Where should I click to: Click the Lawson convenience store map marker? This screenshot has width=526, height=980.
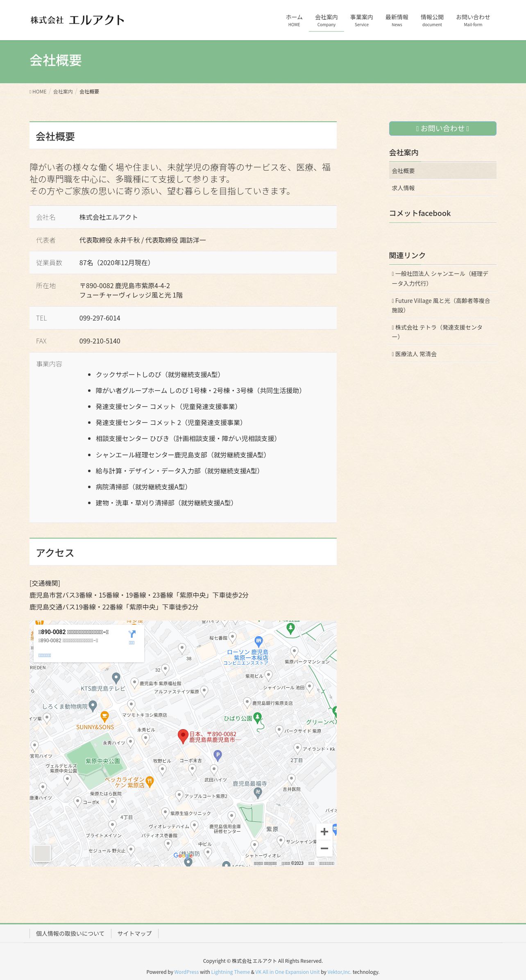[258, 641]
